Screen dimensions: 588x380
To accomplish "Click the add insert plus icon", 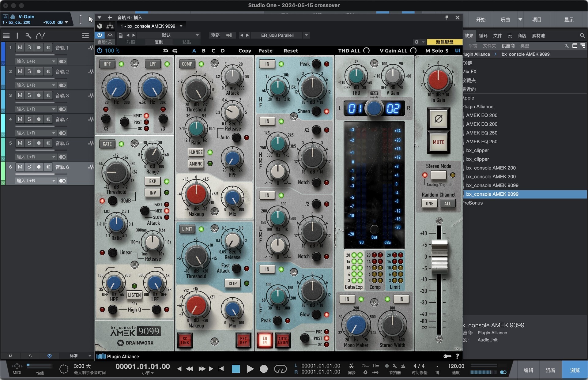I will (110, 17).
